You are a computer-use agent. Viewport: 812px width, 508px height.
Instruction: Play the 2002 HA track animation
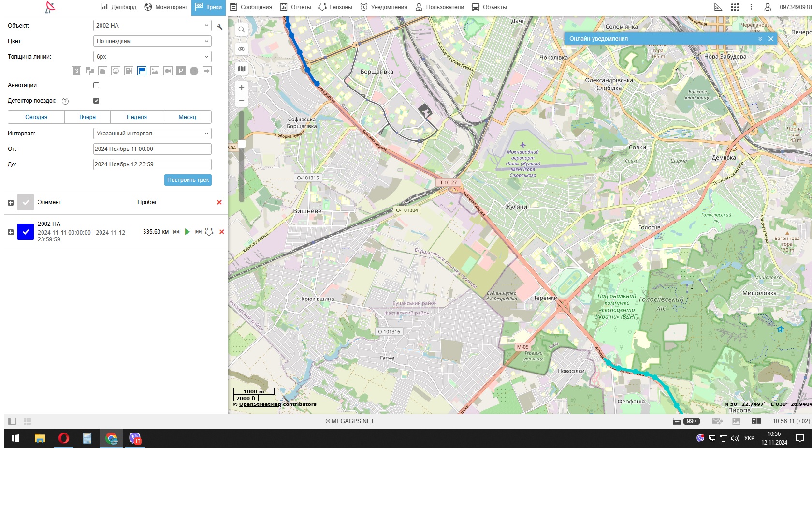187,232
